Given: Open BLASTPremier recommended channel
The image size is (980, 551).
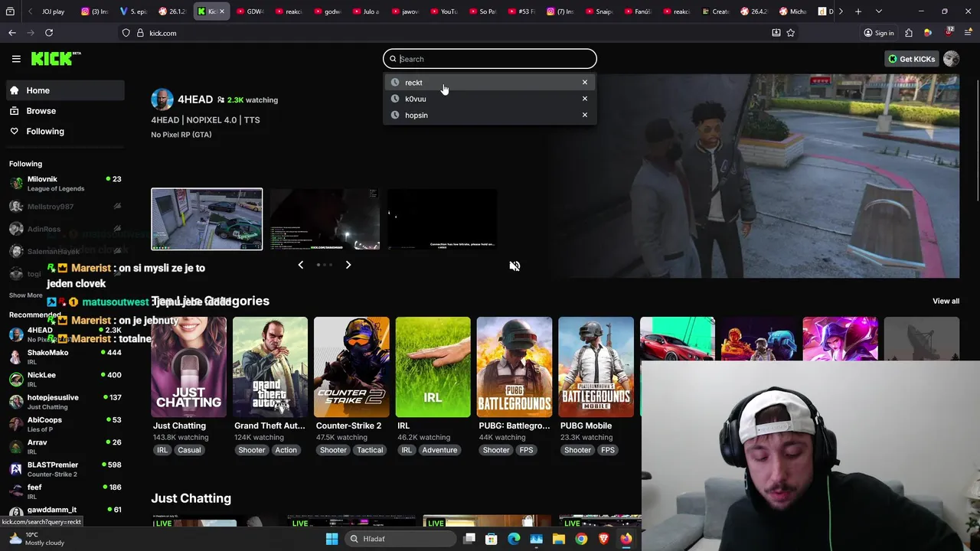Looking at the screenshot, I should coord(65,469).
